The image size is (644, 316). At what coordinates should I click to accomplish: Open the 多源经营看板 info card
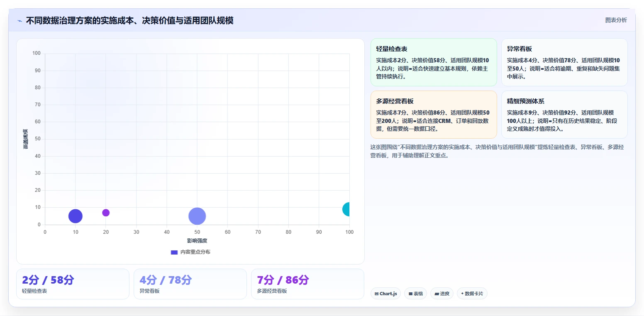pos(434,115)
